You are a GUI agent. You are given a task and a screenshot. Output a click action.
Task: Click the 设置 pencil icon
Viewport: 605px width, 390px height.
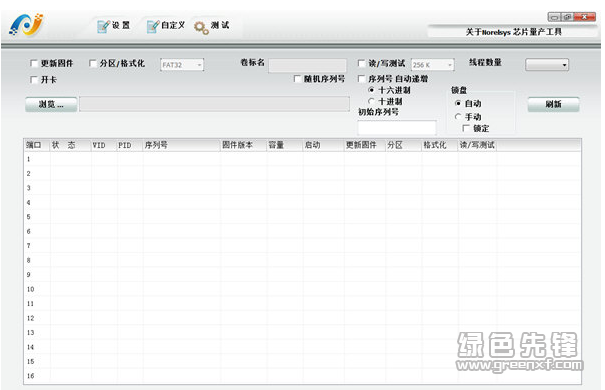click(103, 26)
